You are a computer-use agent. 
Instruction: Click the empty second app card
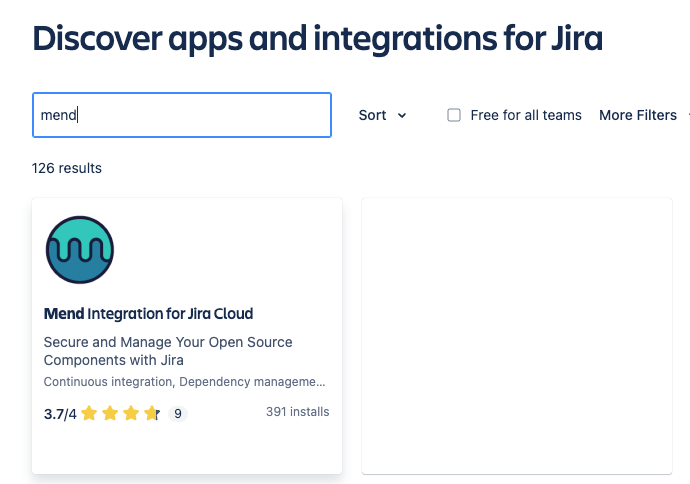pos(516,335)
